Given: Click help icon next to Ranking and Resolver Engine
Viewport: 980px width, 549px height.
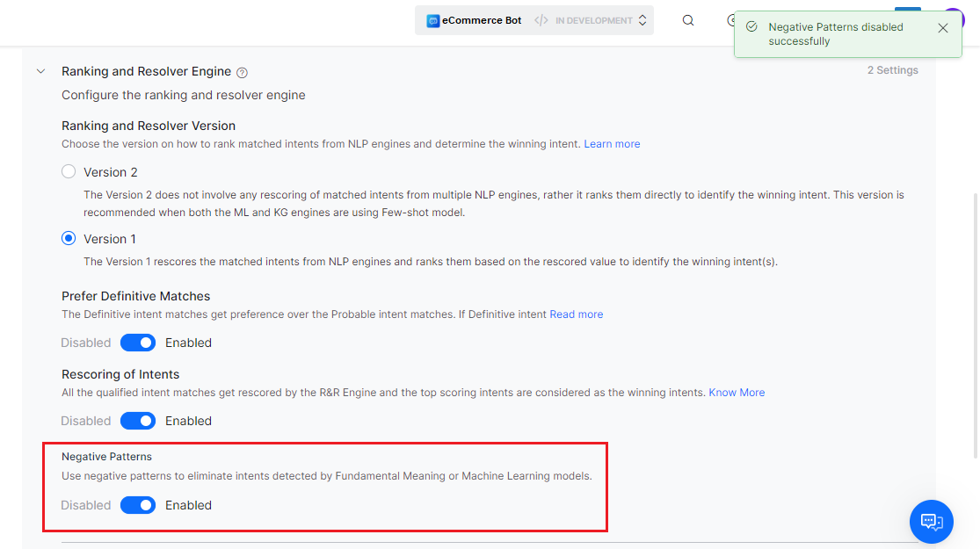Looking at the screenshot, I should click(x=243, y=73).
